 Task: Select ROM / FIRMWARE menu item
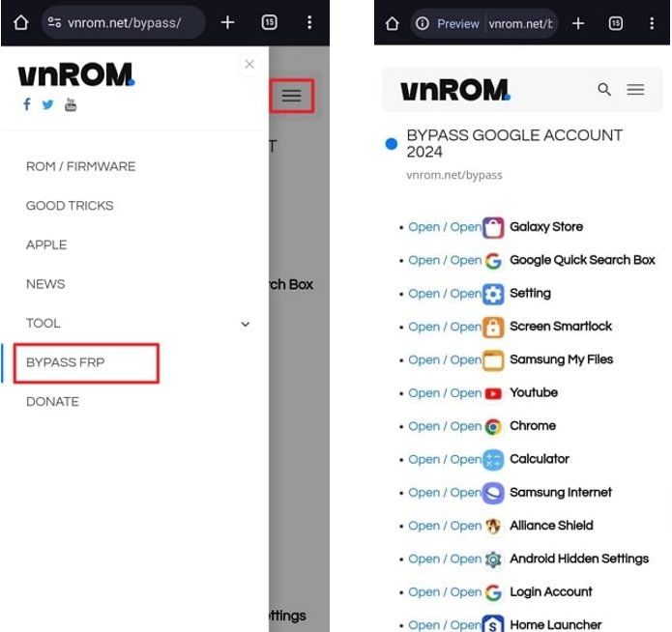tap(80, 166)
